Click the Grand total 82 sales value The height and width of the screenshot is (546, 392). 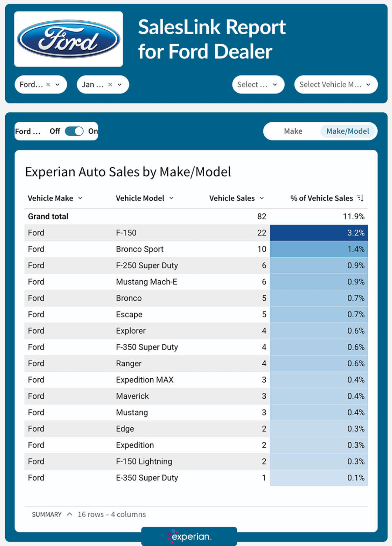(x=262, y=216)
